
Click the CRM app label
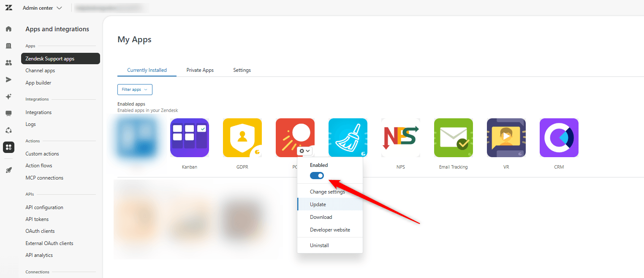point(559,167)
